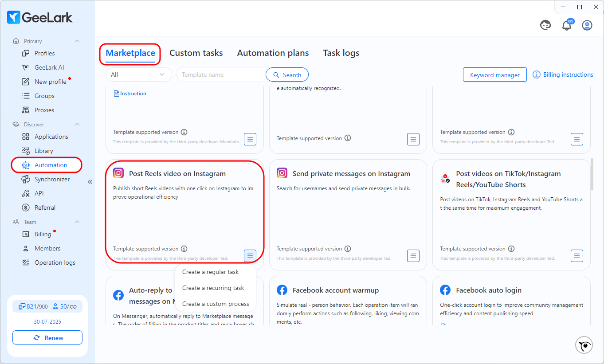604x364 pixels.
Task: Click Billing instructions info icon
Action: 537,74
